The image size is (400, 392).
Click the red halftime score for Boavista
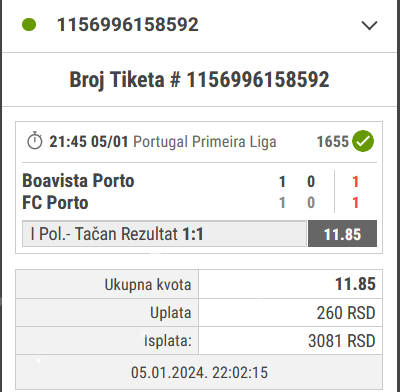(355, 182)
